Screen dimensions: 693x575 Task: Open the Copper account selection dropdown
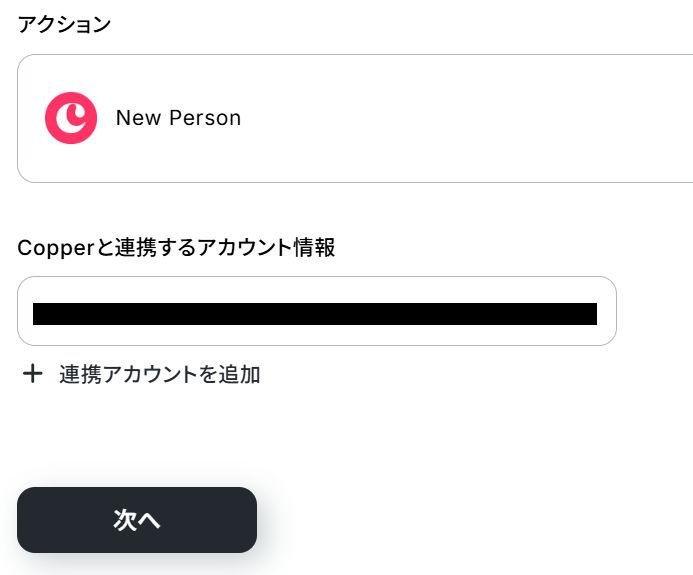[316, 311]
